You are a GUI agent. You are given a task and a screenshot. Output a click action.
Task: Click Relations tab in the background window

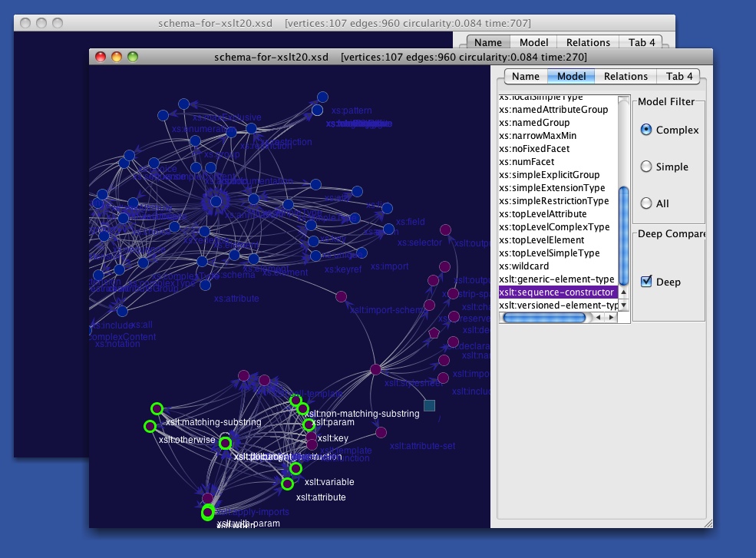(x=588, y=42)
